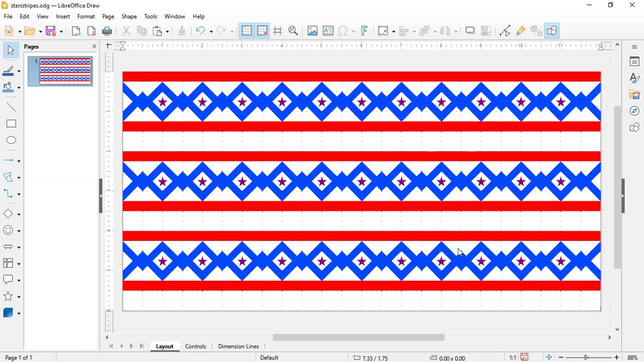Toggle Show Draw Functions button
This screenshot has height=362, width=644.
(x=552, y=31)
